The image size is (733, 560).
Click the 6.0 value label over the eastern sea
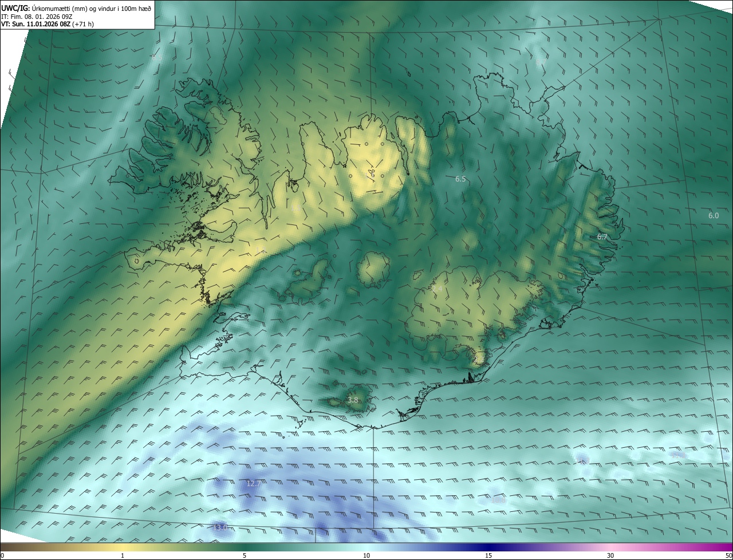714,216
